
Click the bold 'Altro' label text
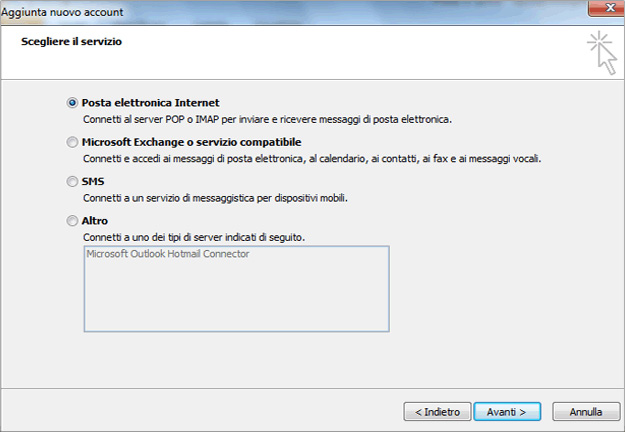[95, 221]
